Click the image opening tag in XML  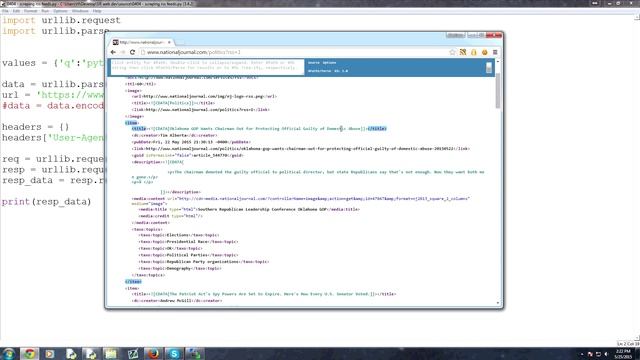(x=134, y=91)
